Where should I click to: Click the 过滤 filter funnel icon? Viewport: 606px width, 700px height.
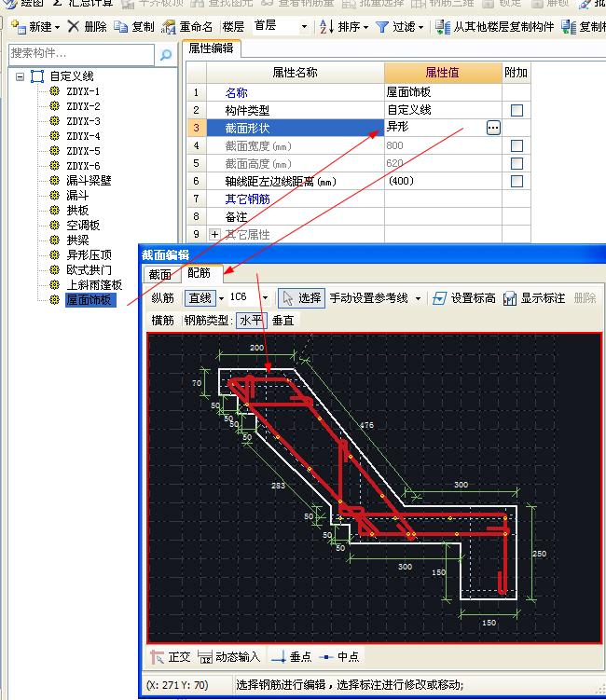(382, 27)
